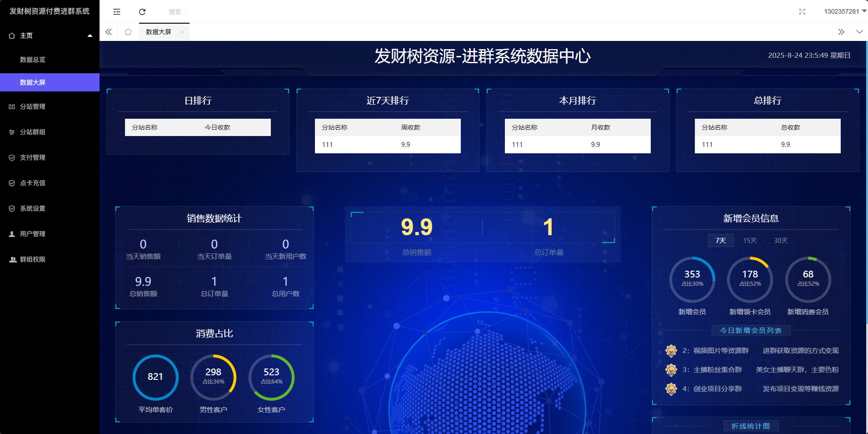
Task: Click the 今日新增会员列表 header
Action: (x=750, y=331)
